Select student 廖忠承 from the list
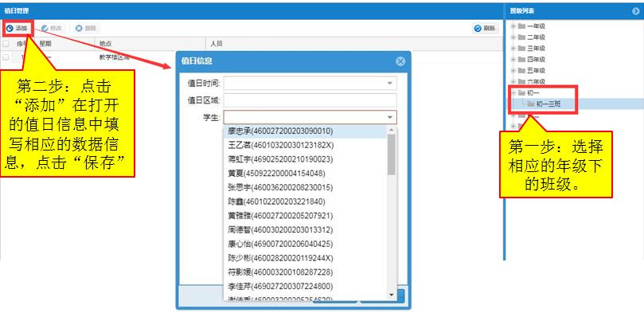This screenshot has width=644, height=313. [x=305, y=131]
